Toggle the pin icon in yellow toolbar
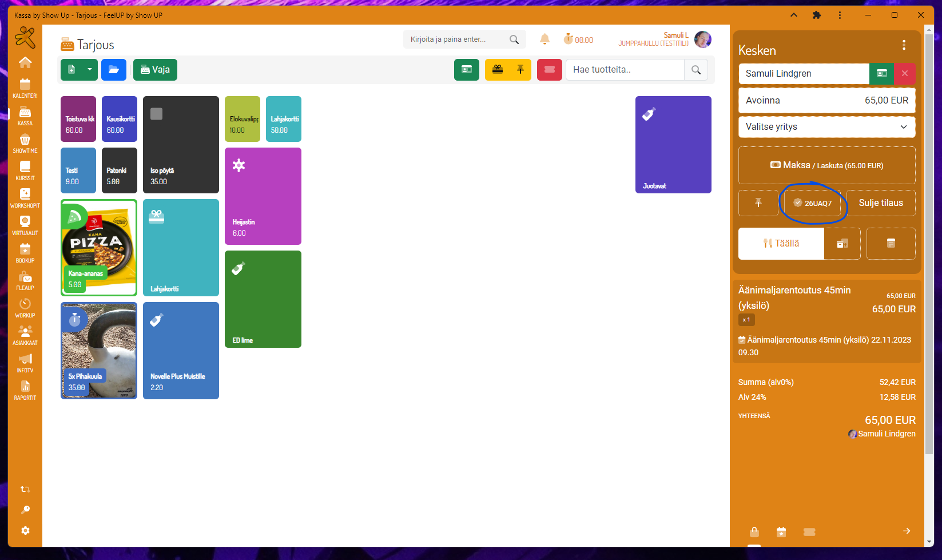Screen dimensions: 942x560 click(520, 70)
